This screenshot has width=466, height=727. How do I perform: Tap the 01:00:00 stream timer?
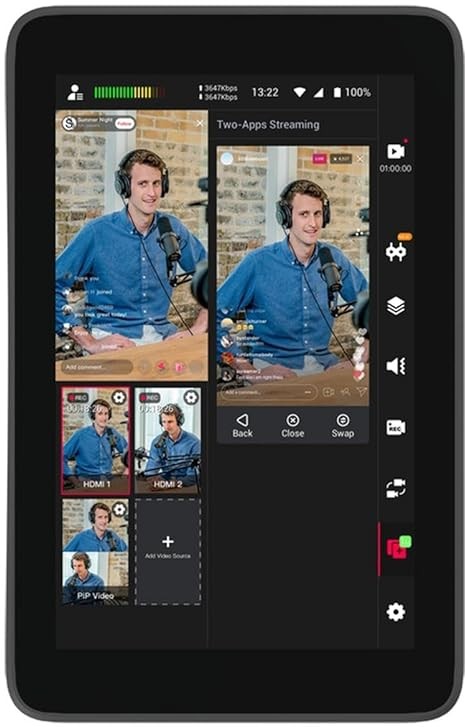coord(396,169)
